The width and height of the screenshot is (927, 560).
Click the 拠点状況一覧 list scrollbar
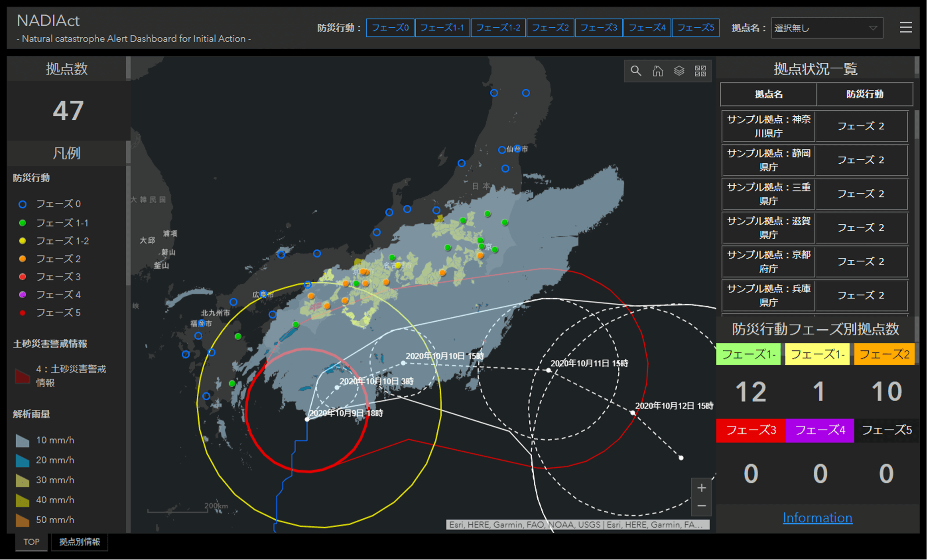pos(916,125)
